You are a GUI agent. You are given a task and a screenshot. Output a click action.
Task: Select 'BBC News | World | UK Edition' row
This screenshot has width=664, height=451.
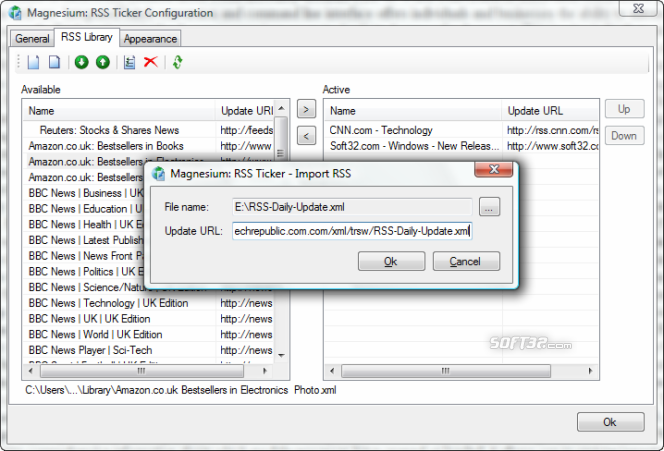[149, 335]
